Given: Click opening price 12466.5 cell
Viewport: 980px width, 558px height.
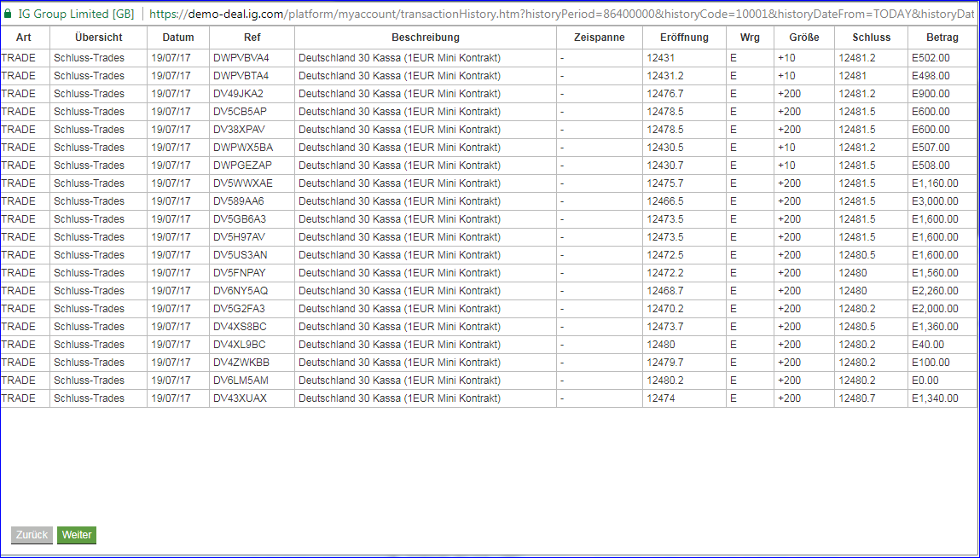Looking at the screenshot, I should point(684,201).
